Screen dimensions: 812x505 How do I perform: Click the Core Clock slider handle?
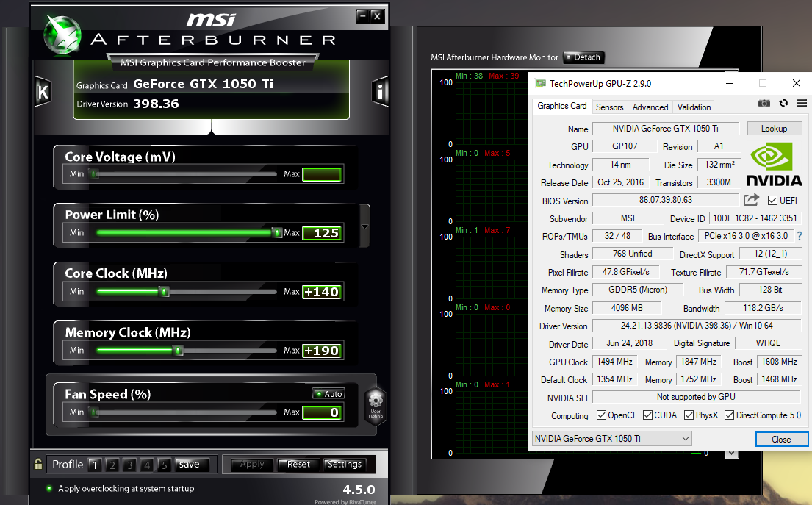pyautogui.click(x=165, y=292)
